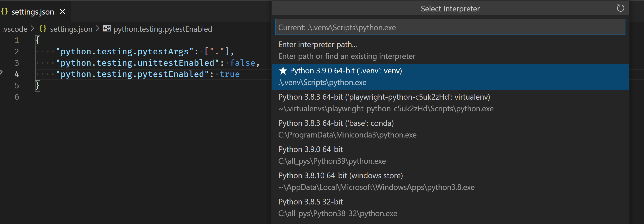
Task: Select the settings.json tab
Action: tap(33, 12)
